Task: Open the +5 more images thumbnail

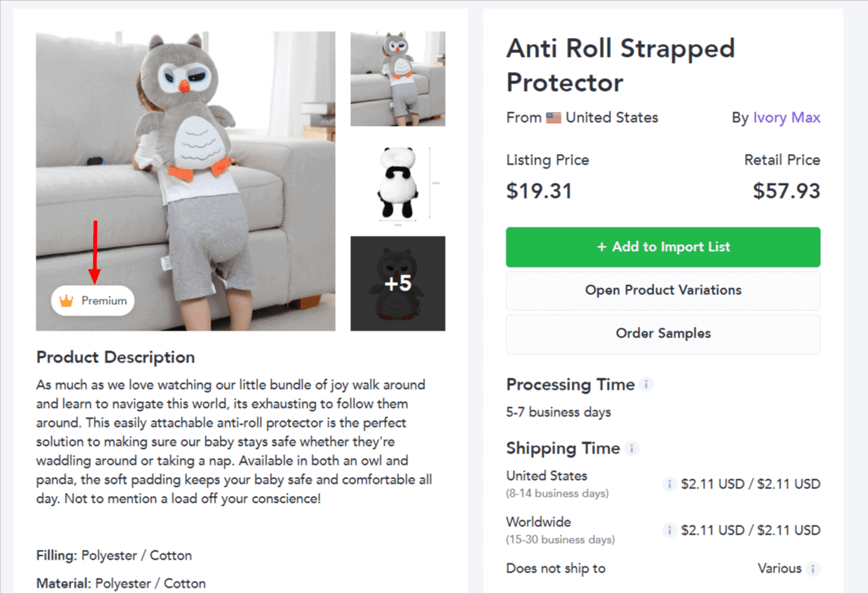Action: (397, 284)
